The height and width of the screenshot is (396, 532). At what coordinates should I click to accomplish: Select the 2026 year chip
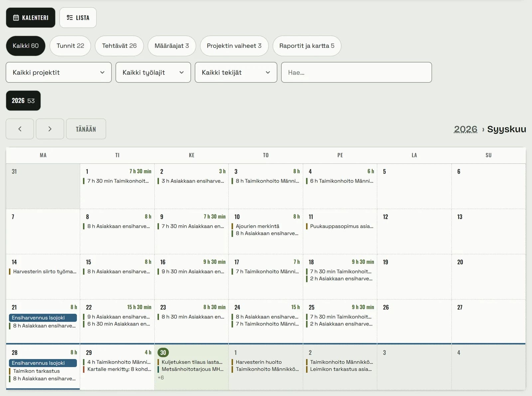coord(23,101)
